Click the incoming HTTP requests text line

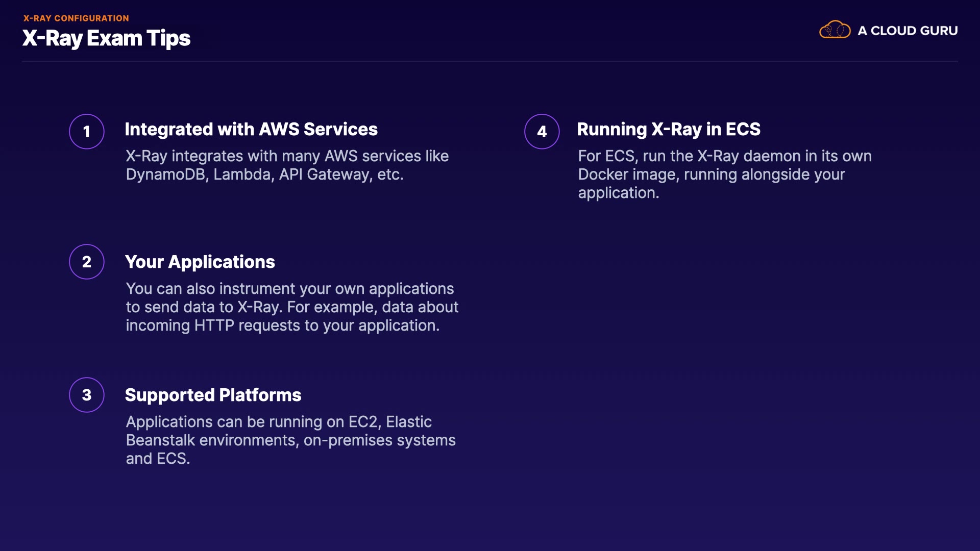point(282,325)
